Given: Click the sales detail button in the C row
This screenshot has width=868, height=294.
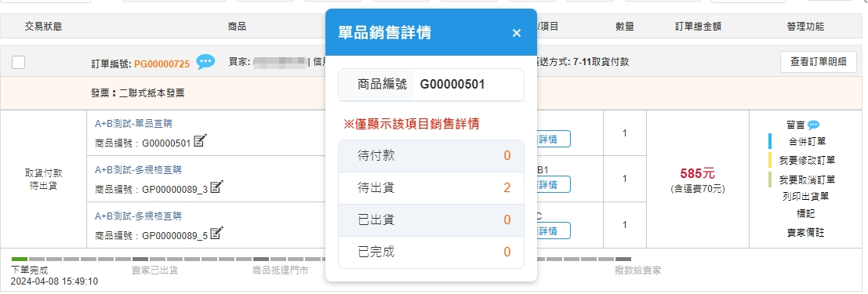Looking at the screenshot, I should pyautogui.click(x=554, y=230).
